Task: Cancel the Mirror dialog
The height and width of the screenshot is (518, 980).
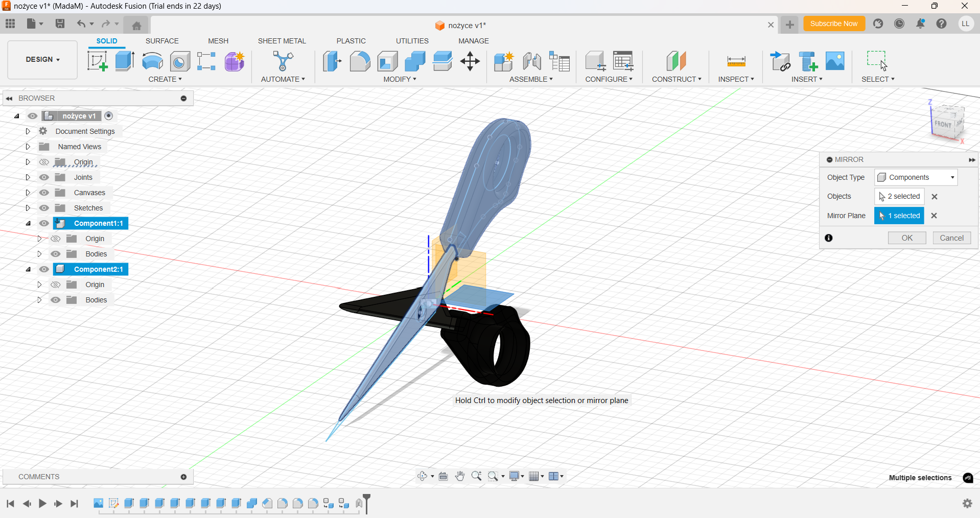Action: 952,238
